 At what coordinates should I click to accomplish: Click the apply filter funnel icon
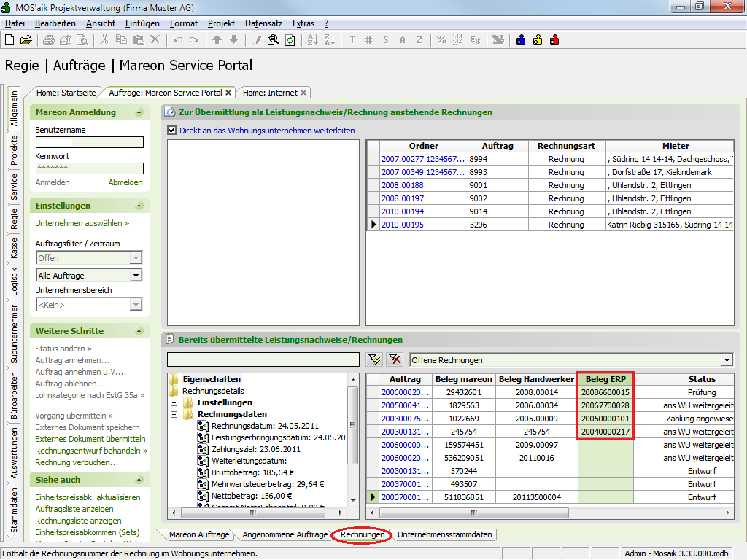coord(375,359)
